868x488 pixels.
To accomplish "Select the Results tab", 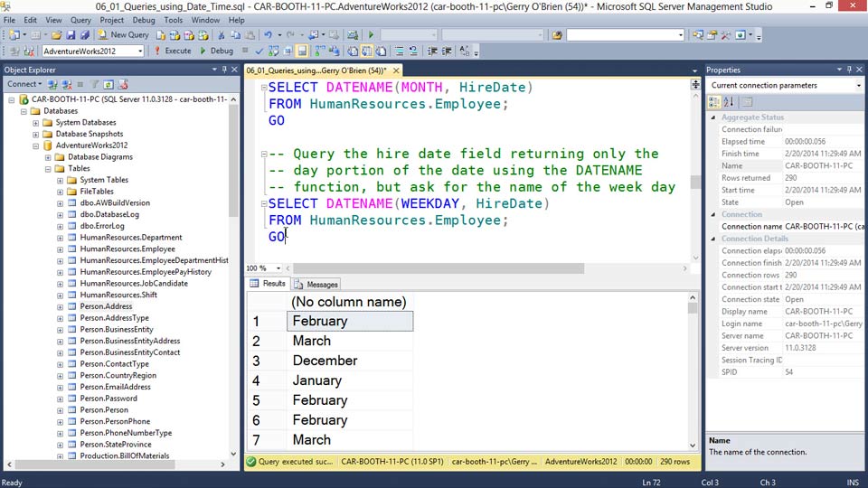I will click(268, 283).
